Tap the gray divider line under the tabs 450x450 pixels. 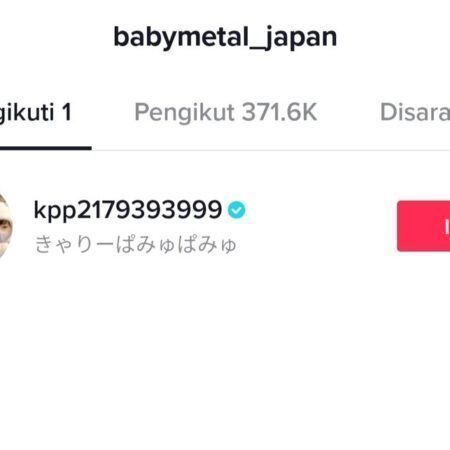point(271,150)
